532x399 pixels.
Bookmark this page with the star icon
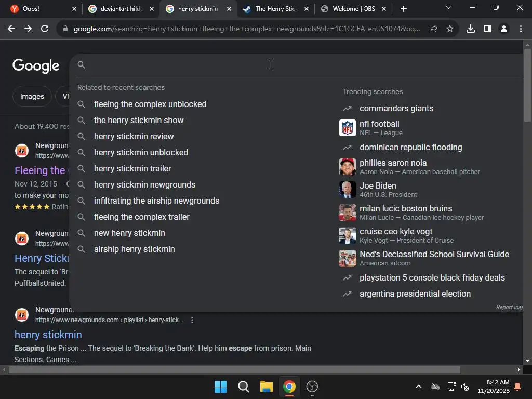point(449,29)
